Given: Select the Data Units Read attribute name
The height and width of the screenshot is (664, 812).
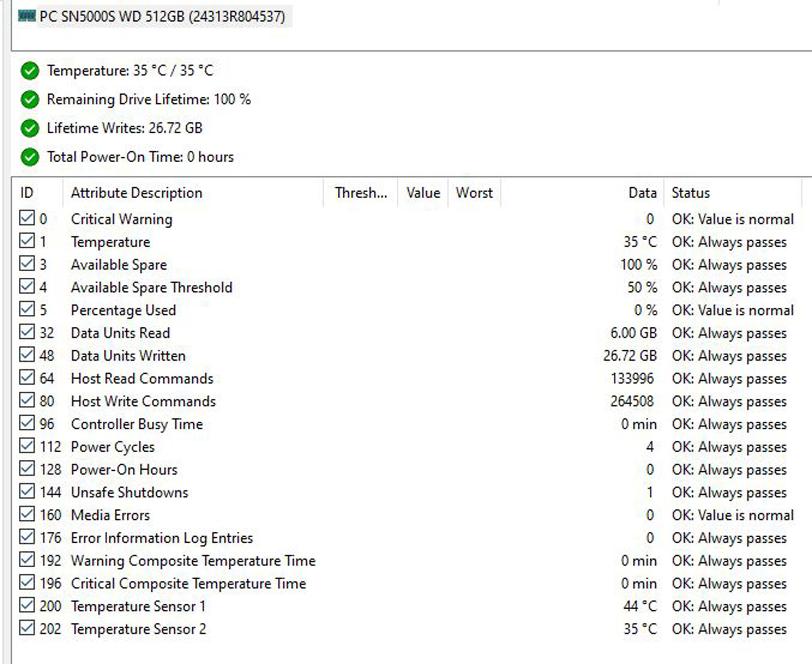Looking at the screenshot, I should pyautogui.click(x=120, y=333).
